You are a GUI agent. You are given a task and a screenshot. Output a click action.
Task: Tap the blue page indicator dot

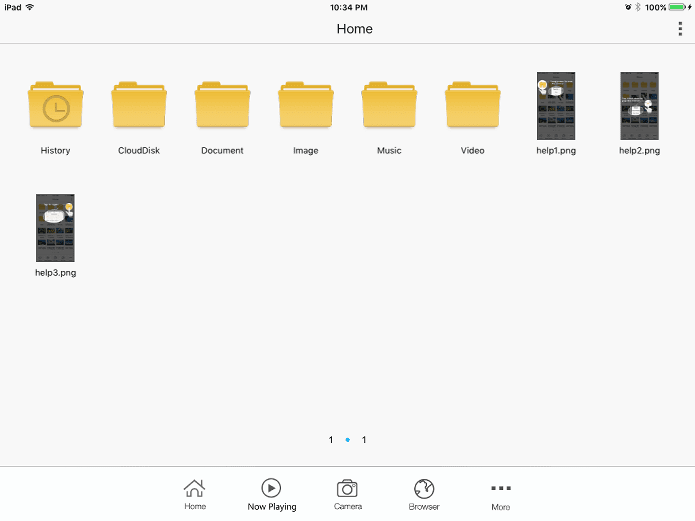348,440
